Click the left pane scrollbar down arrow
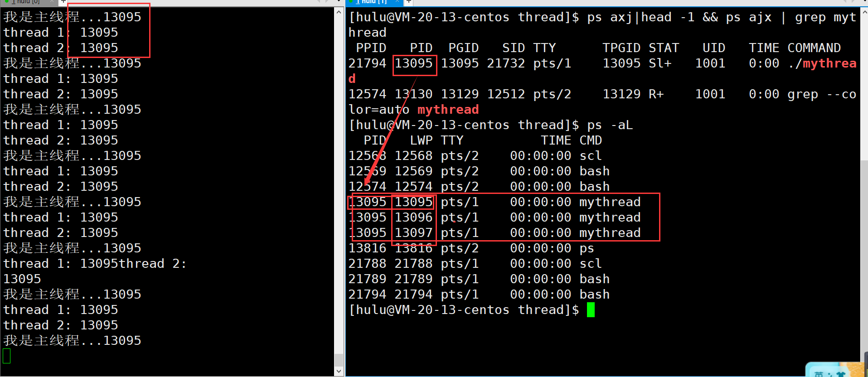 click(x=339, y=371)
